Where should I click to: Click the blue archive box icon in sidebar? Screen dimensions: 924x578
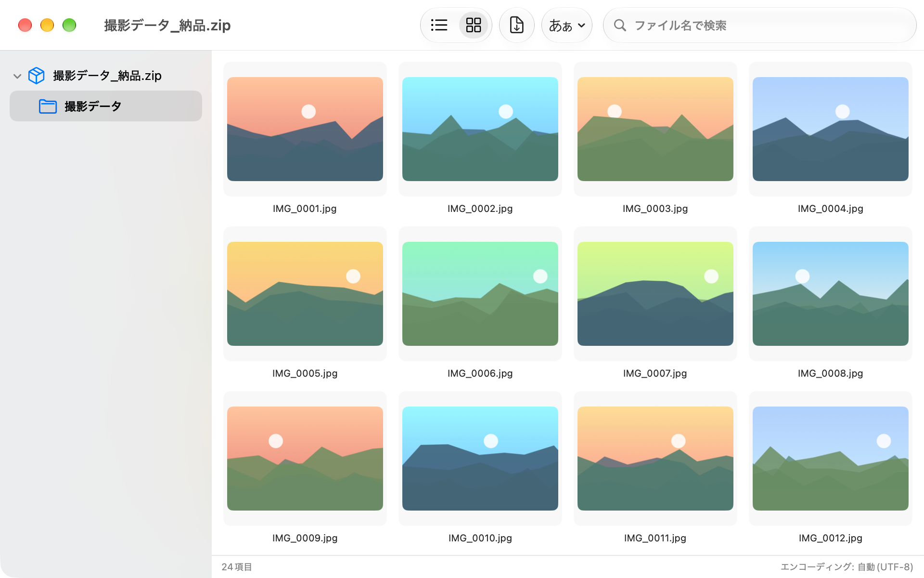coord(37,76)
